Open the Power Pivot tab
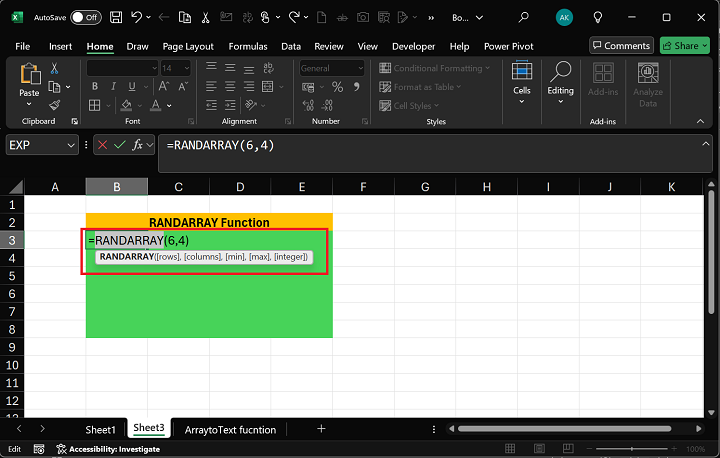720x458 pixels. (508, 46)
